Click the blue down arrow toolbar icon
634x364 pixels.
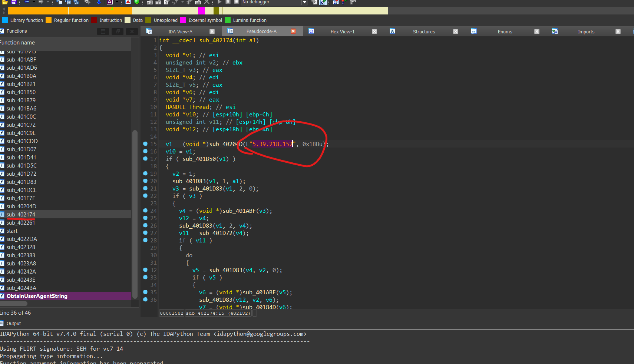pos(99,2)
